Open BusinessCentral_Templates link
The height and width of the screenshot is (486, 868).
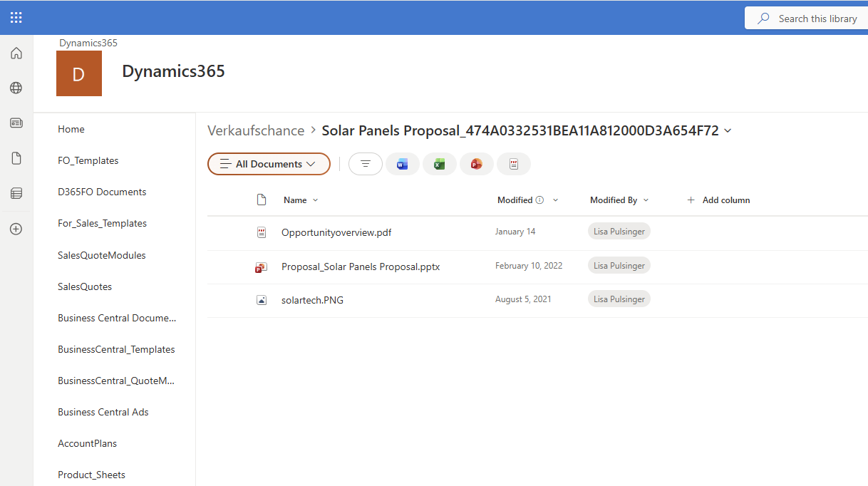tap(116, 349)
